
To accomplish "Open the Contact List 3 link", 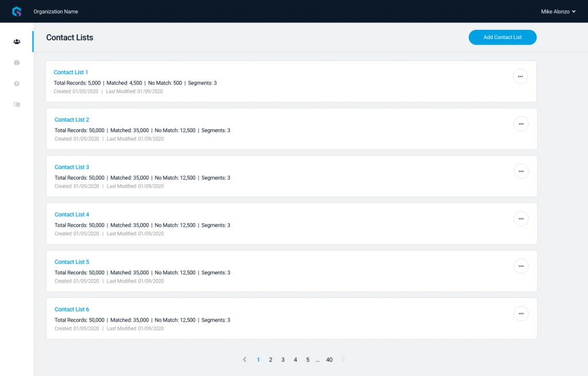I will point(72,167).
